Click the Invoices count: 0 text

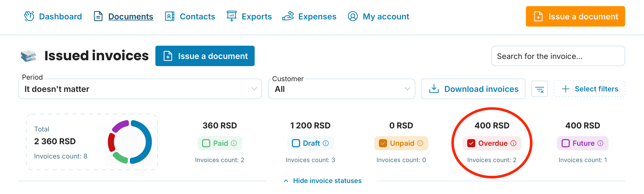(x=401, y=160)
